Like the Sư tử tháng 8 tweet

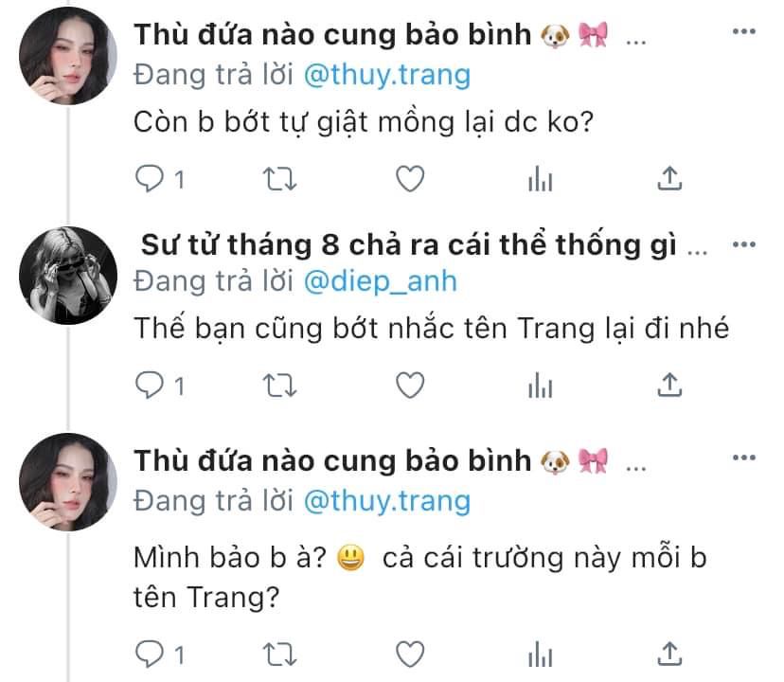tap(410, 386)
